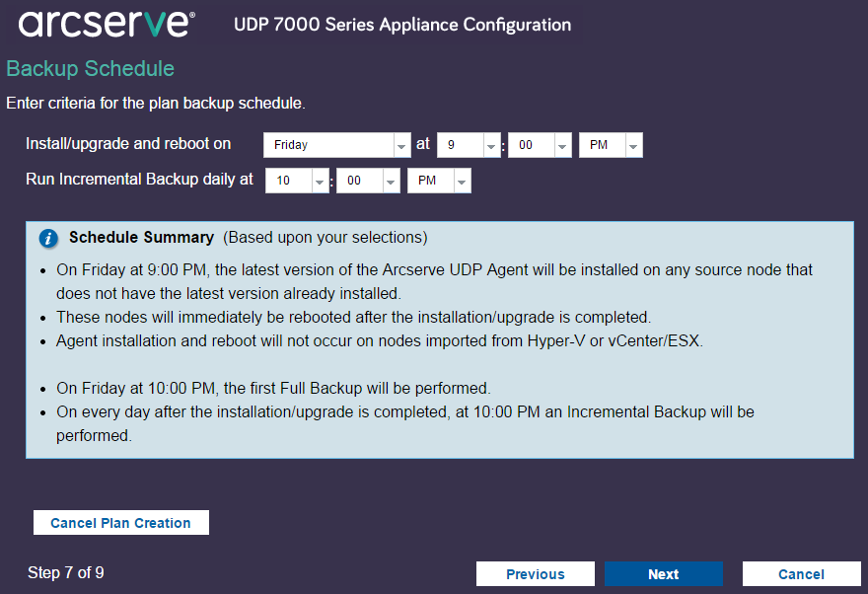Select the Friday text in the day field

coord(296,144)
